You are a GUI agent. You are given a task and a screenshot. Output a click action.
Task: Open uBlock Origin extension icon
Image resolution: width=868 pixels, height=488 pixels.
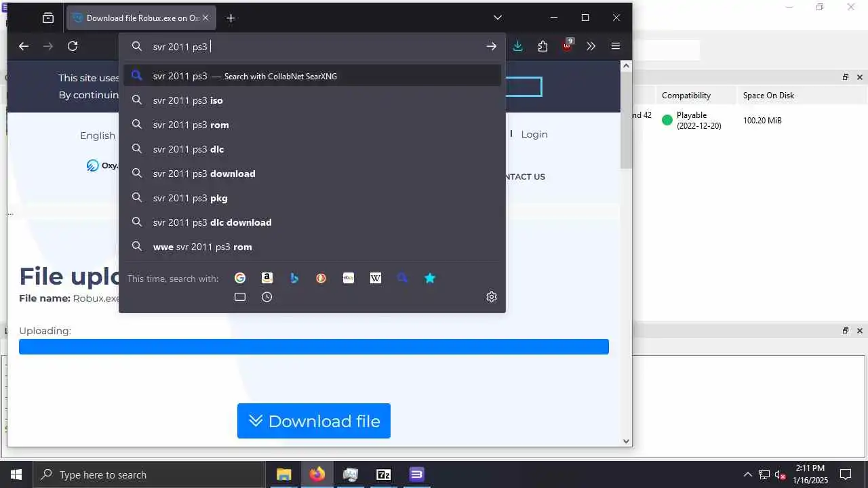pyautogui.click(x=568, y=46)
